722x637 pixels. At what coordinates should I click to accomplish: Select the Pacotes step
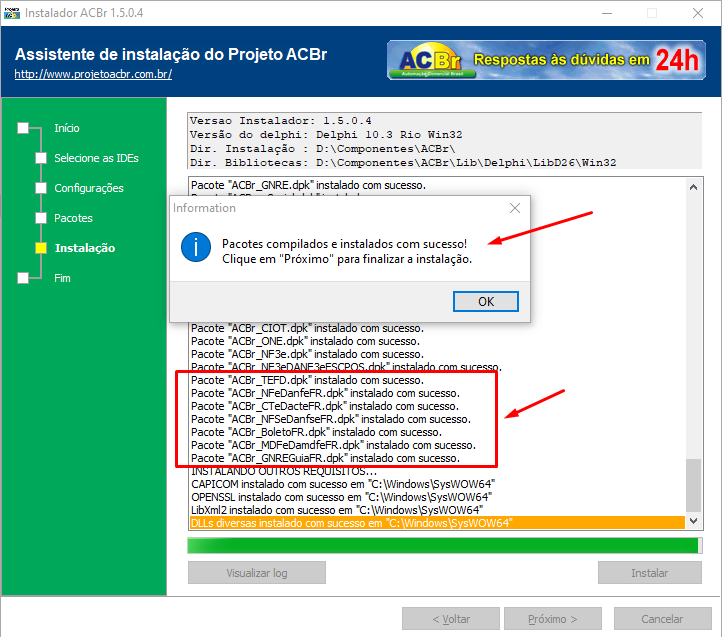73,218
